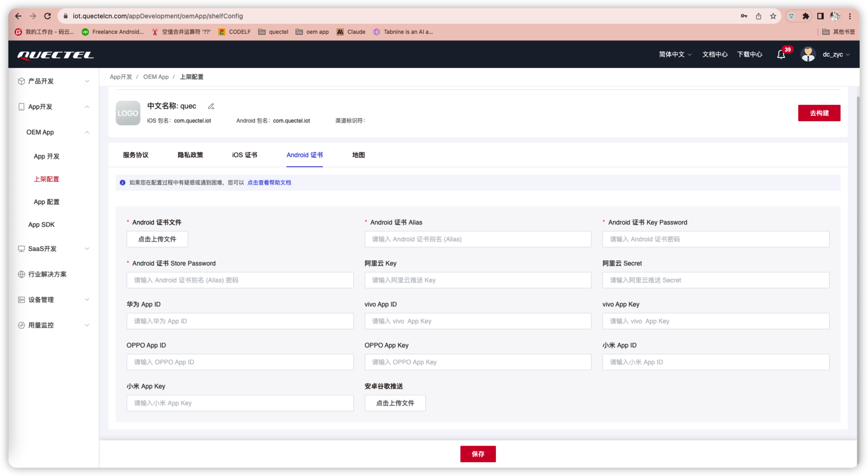
Task: Switch to the iOS 证书 tab
Action: [x=245, y=155]
